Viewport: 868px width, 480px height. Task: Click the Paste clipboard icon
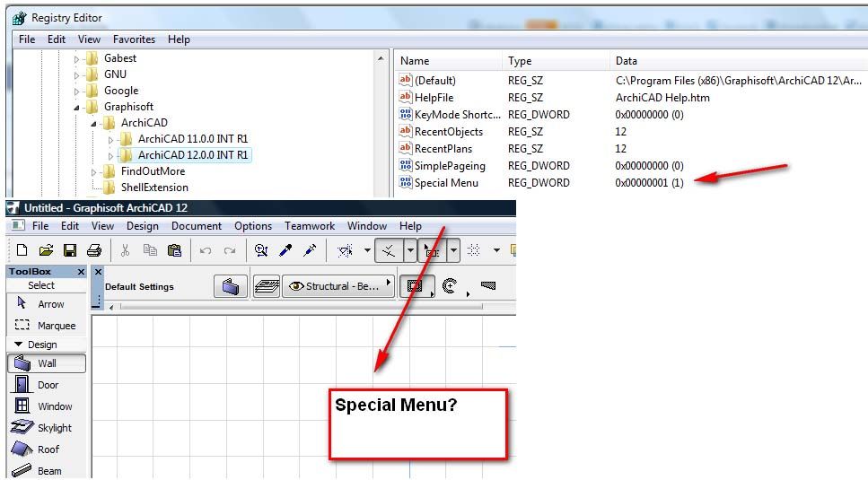point(174,250)
